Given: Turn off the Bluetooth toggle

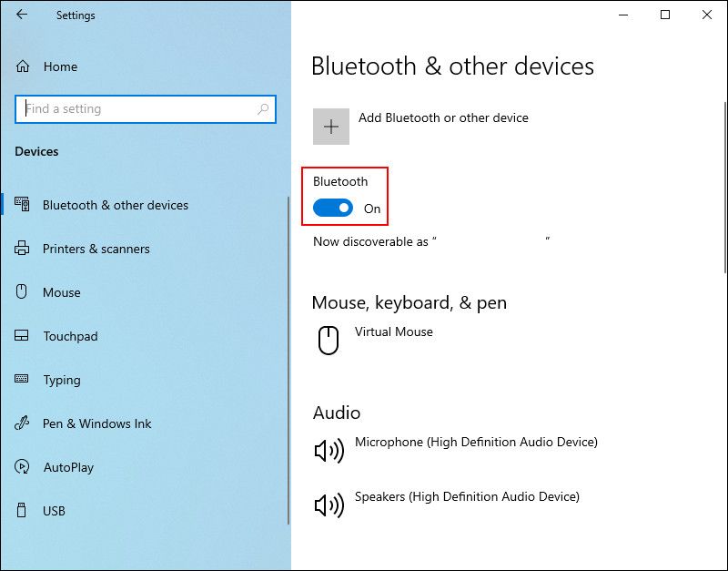Looking at the screenshot, I should [335, 209].
